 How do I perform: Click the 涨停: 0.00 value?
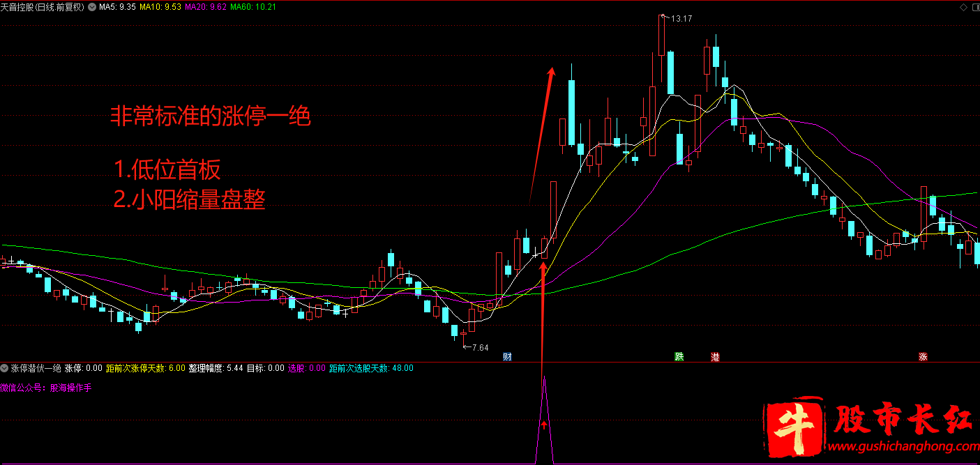click(x=84, y=368)
